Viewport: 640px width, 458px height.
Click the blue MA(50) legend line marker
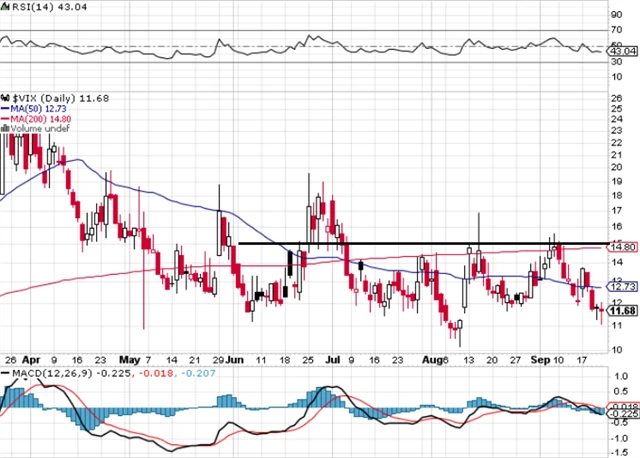4,107
